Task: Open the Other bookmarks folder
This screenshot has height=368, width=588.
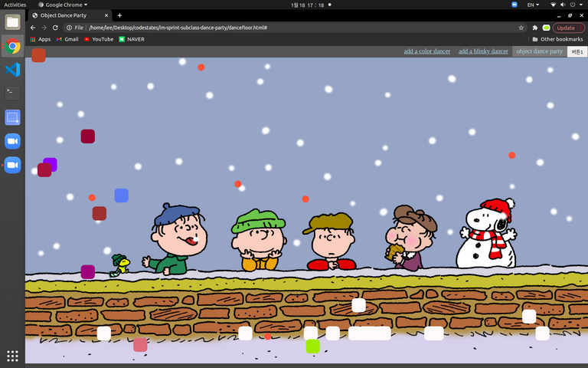Action: [x=557, y=39]
